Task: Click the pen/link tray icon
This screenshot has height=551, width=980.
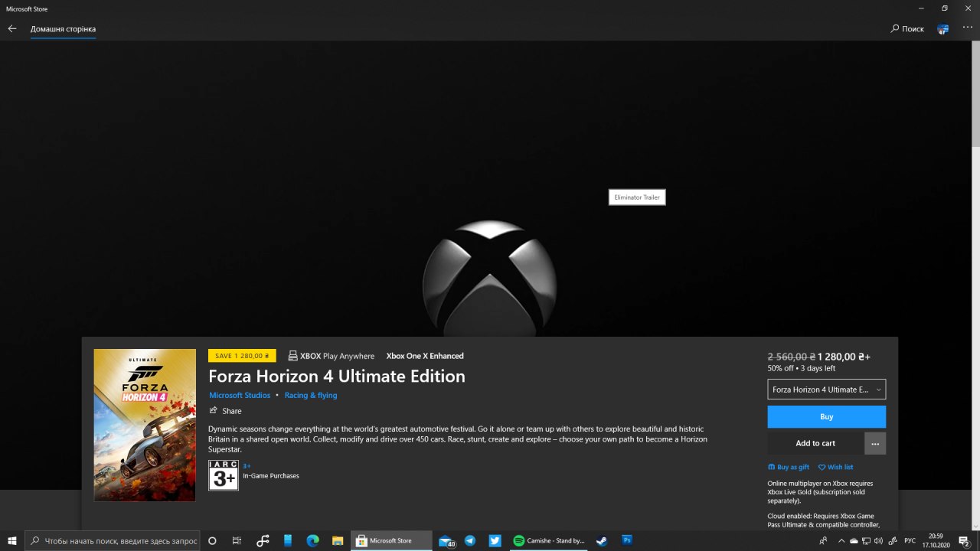Action: 892,540
